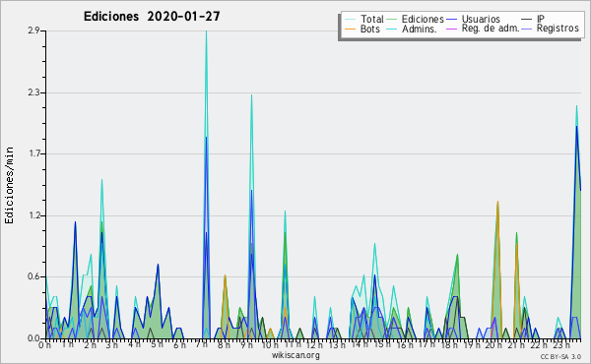Click the 2.3 y-axis value
Viewport: 591px width, 364px height.
tap(33, 92)
